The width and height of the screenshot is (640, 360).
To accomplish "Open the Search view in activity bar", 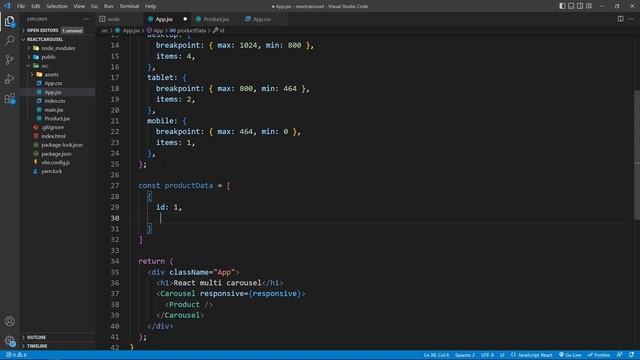I will (9, 40).
